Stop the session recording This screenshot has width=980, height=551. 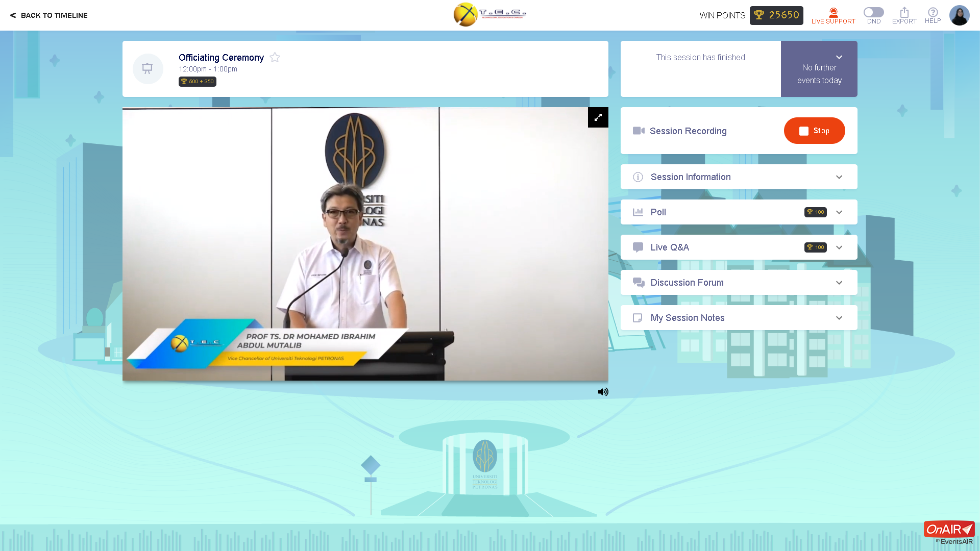[x=814, y=131]
